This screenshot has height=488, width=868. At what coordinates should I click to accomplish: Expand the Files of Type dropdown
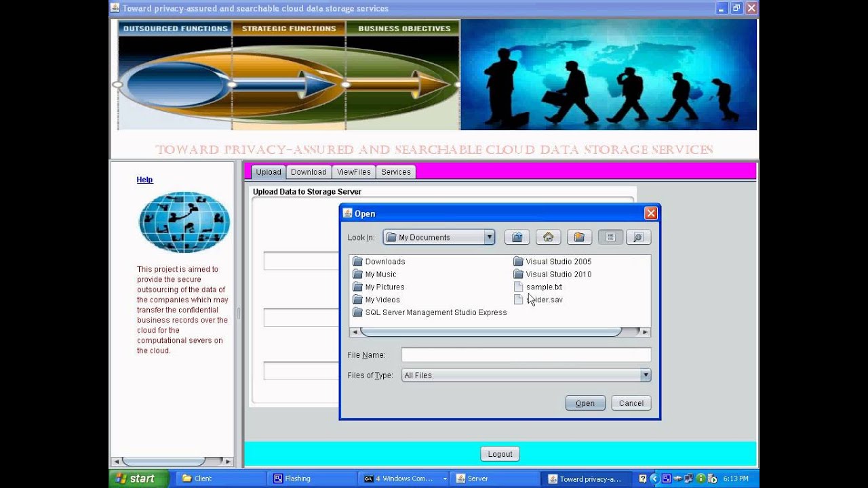646,375
